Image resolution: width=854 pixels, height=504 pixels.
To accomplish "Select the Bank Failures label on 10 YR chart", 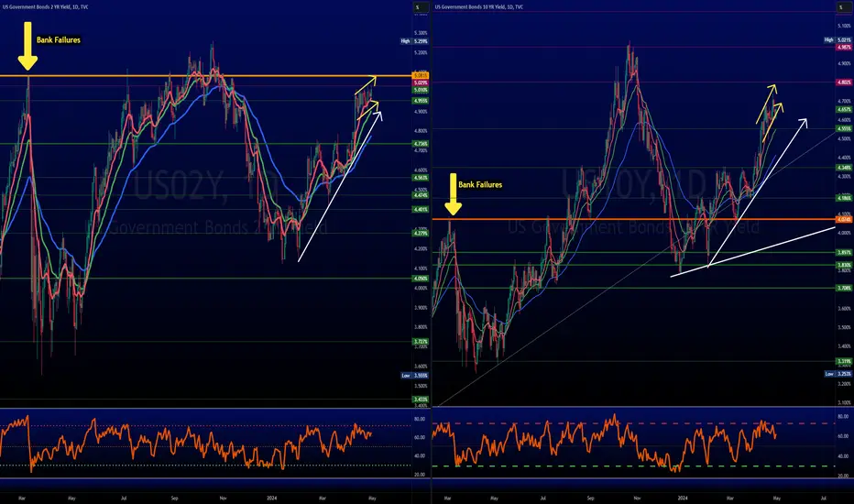I will pyautogui.click(x=480, y=185).
